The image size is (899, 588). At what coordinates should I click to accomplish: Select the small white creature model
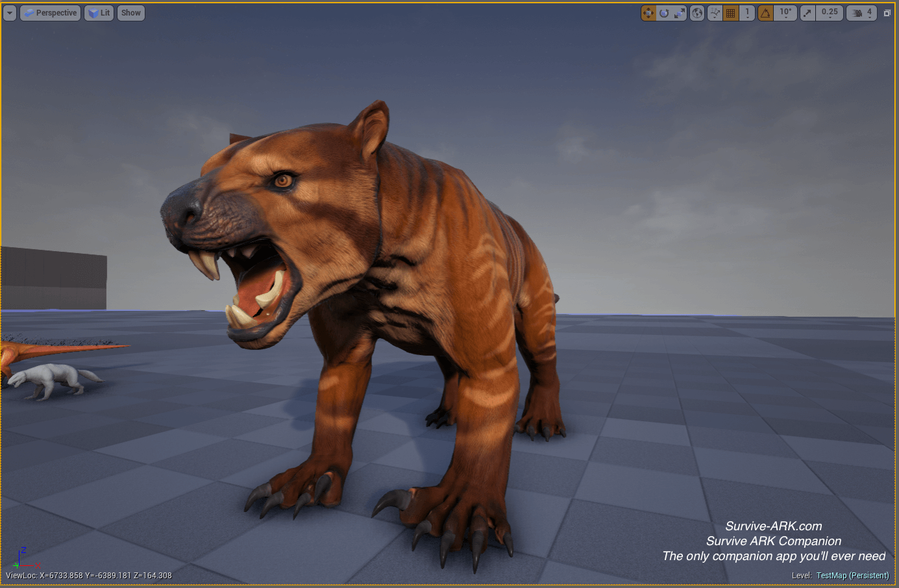(x=55, y=380)
